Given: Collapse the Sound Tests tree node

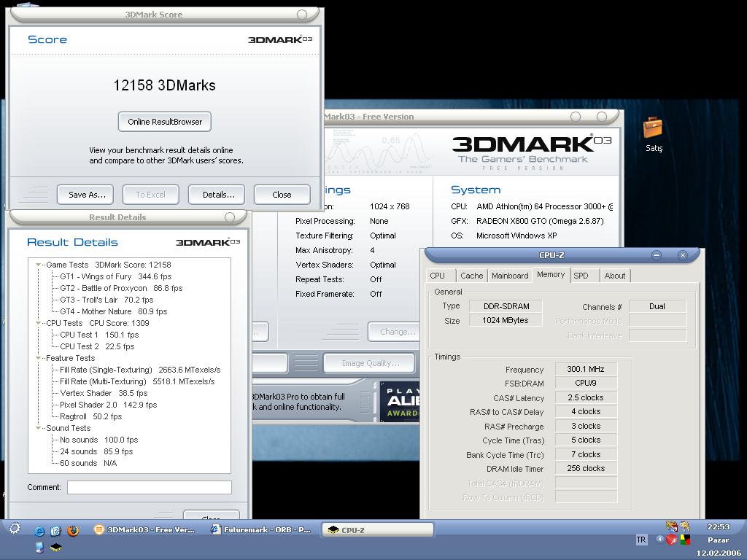Looking at the screenshot, I should (x=38, y=428).
